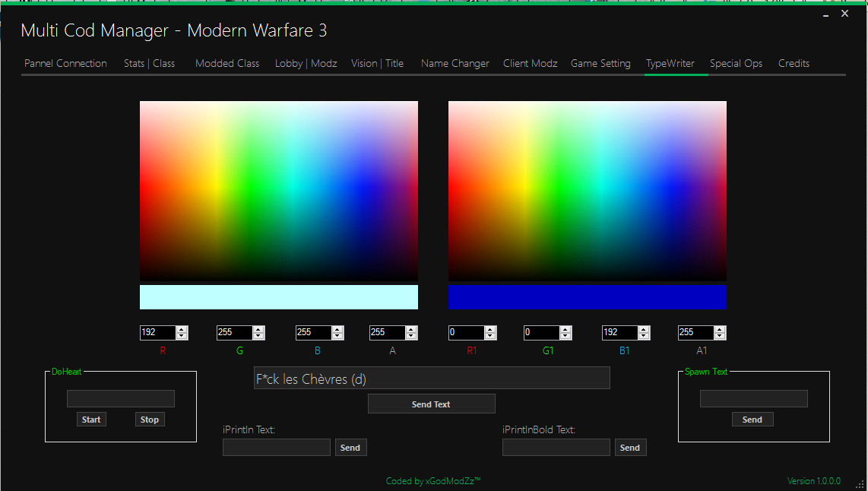Viewport: 868px width, 491px height.
Task: Decrease the B1 value with down arrow
Action: coord(644,336)
